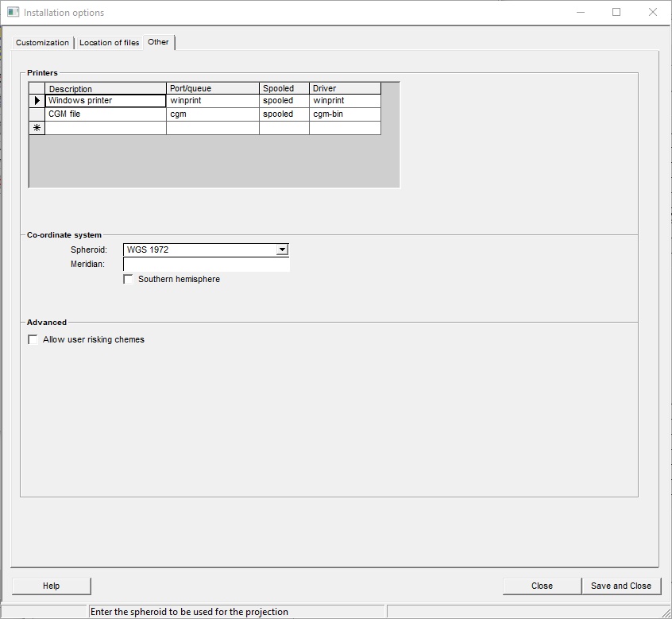
Task: Select the Windows printer row marker arrow
Action: (37, 101)
